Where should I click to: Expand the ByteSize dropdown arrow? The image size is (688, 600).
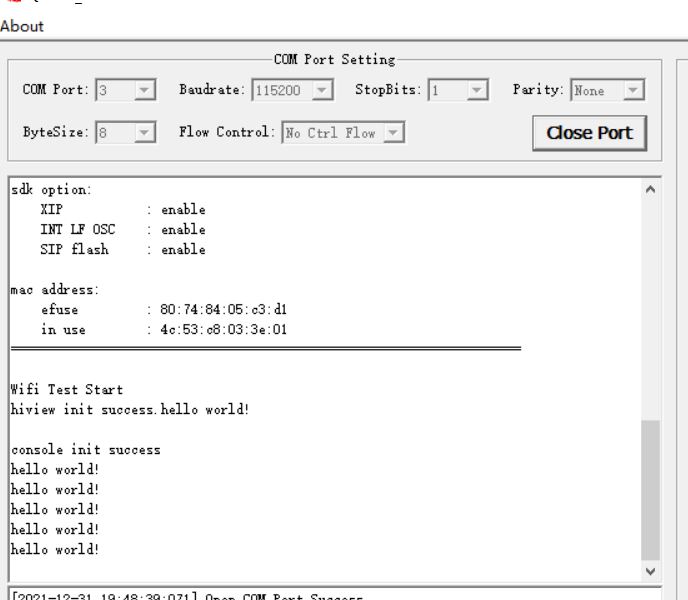tap(144, 132)
